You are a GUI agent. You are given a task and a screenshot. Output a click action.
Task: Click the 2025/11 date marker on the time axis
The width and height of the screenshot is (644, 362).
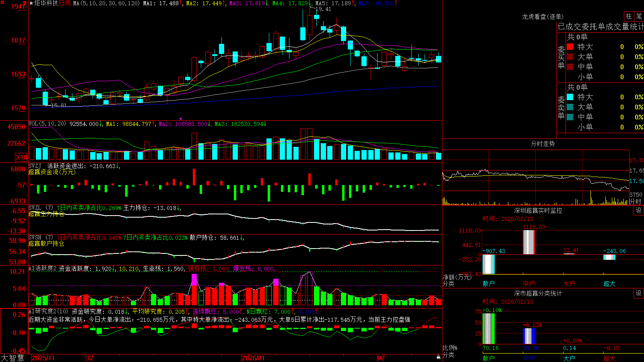coord(43,358)
